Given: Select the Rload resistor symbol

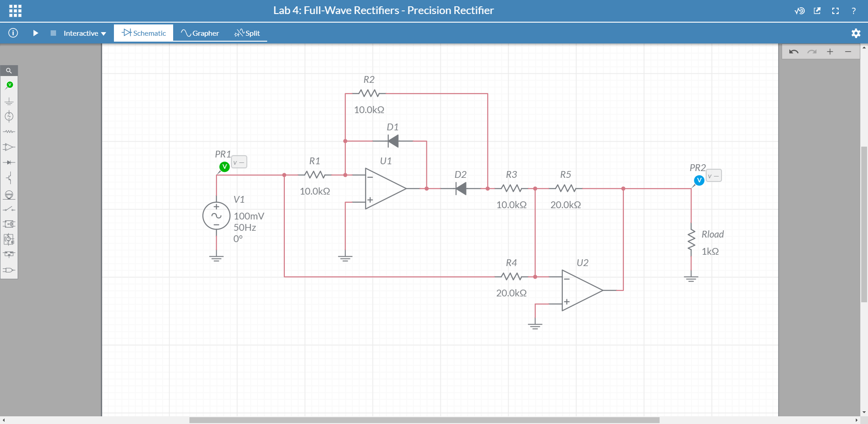Looking at the screenshot, I should tap(691, 240).
